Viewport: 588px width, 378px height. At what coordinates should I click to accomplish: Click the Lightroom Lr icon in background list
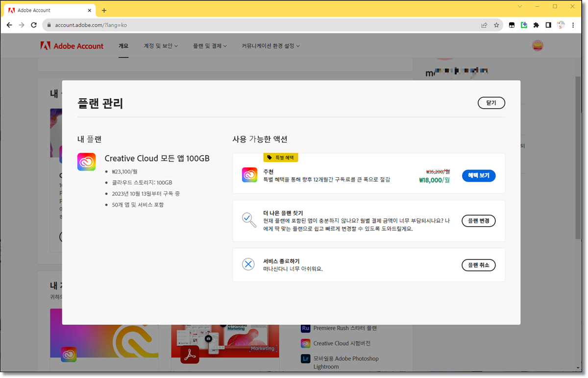(x=305, y=359)
